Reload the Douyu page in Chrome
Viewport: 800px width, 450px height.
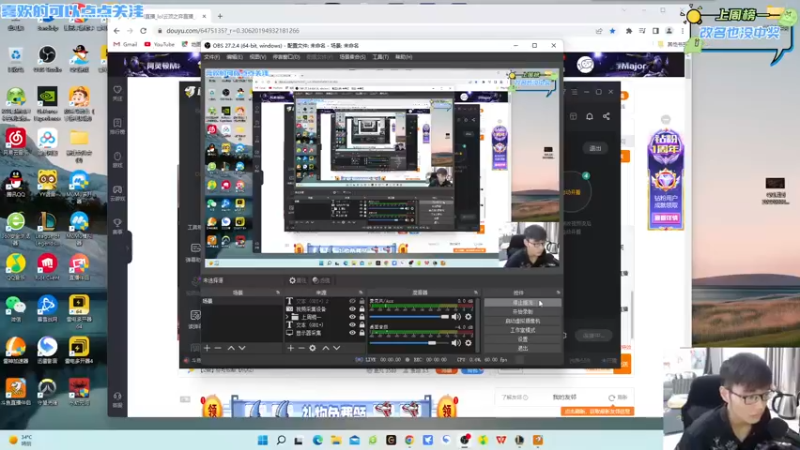coord(143,31)
